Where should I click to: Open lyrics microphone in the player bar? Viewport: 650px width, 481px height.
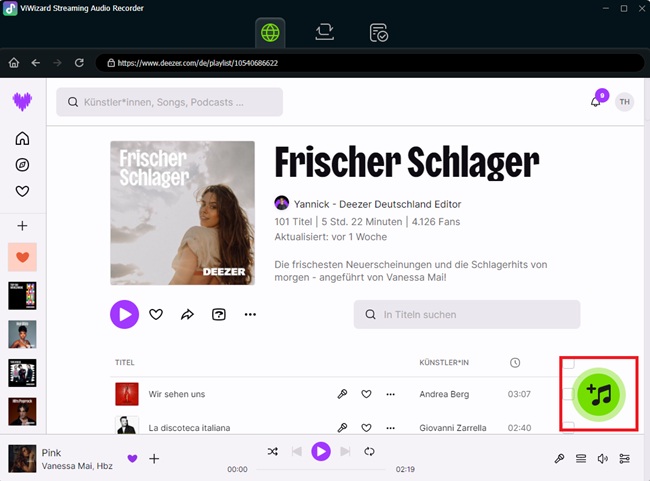559,459
